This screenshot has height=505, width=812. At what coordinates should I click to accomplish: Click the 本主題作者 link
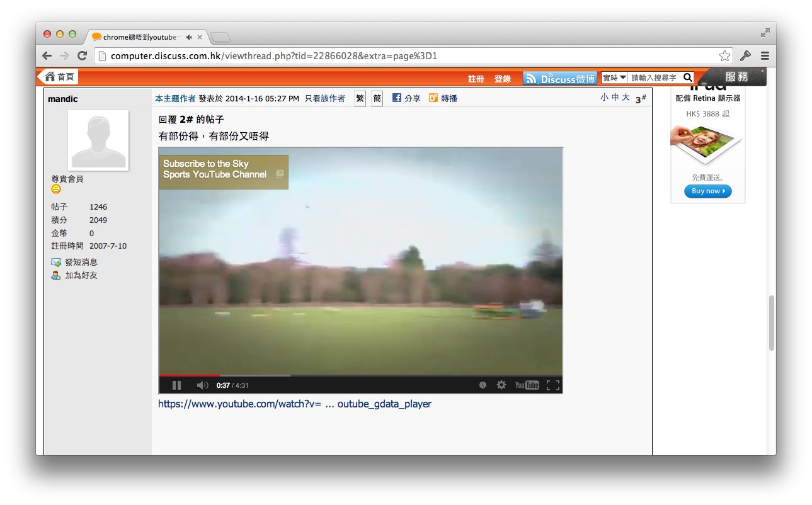[175, 98]
